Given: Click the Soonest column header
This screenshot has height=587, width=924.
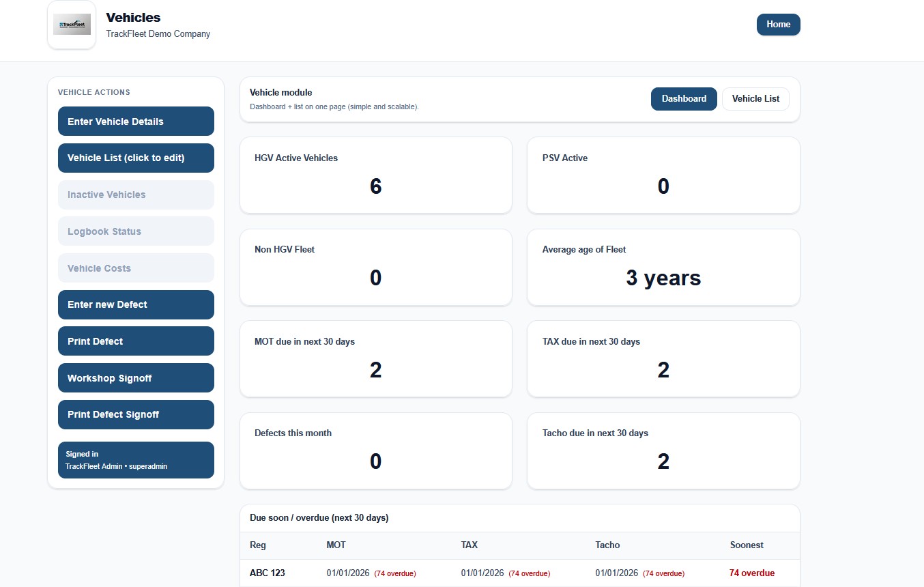Looking at the screenshot, I should (x=746, y=545).
